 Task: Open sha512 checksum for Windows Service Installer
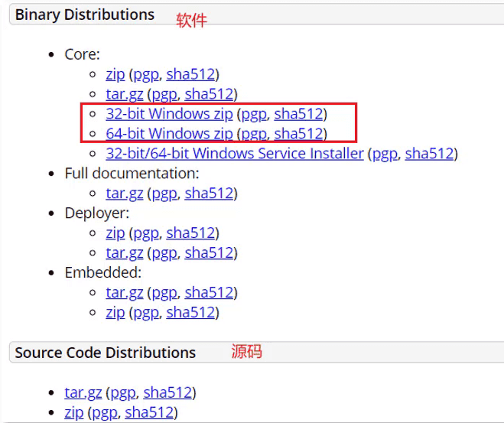tap(429, 154)
